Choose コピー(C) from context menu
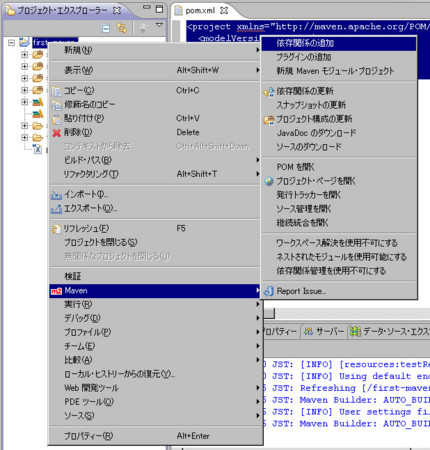430x450 pixels. [155, 91]
